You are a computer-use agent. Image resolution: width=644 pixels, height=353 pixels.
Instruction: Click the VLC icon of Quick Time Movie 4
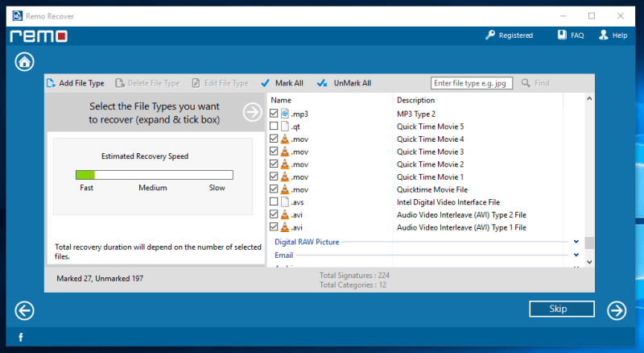tap(285, 139)
